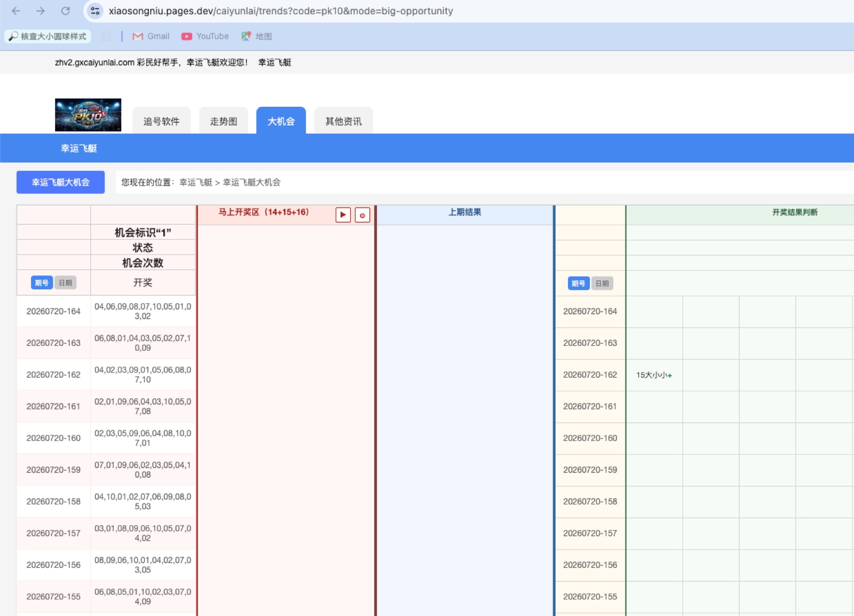Click the 幸运飞艇大机会 blue button
Screen dimensions: 854x616
tap(60, 182)
